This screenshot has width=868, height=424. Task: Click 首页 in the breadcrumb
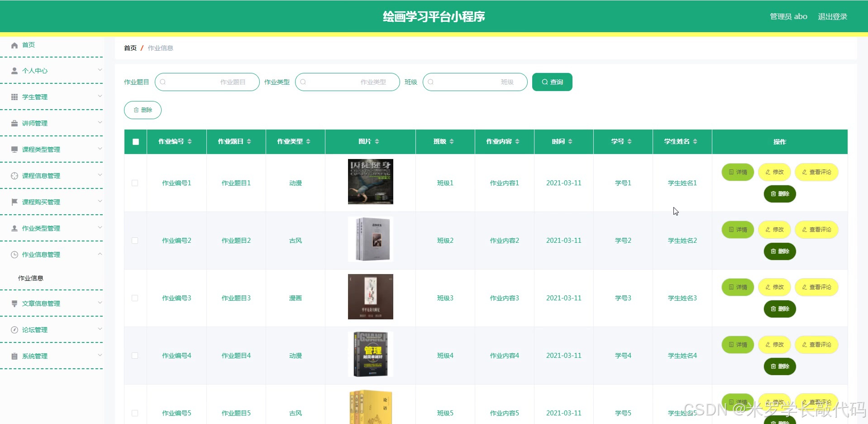point(130,48)
